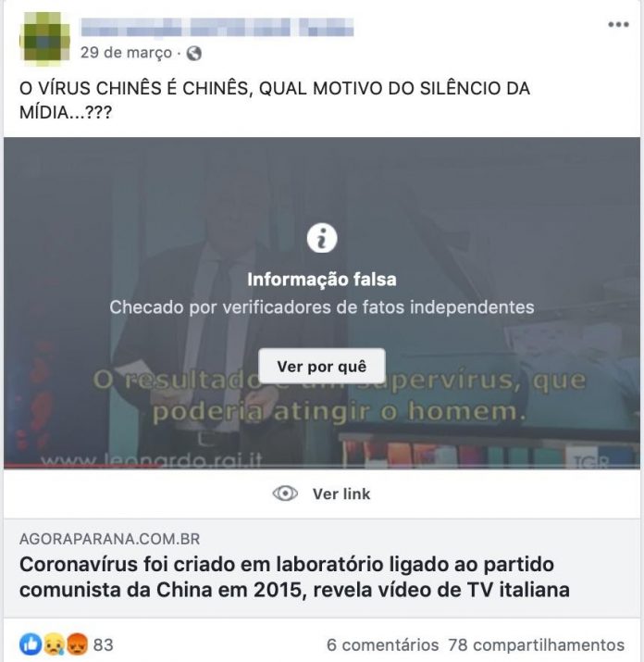Click the sad crying reaction icon
Screen dimensions: 644x662
tap(54, 644)
